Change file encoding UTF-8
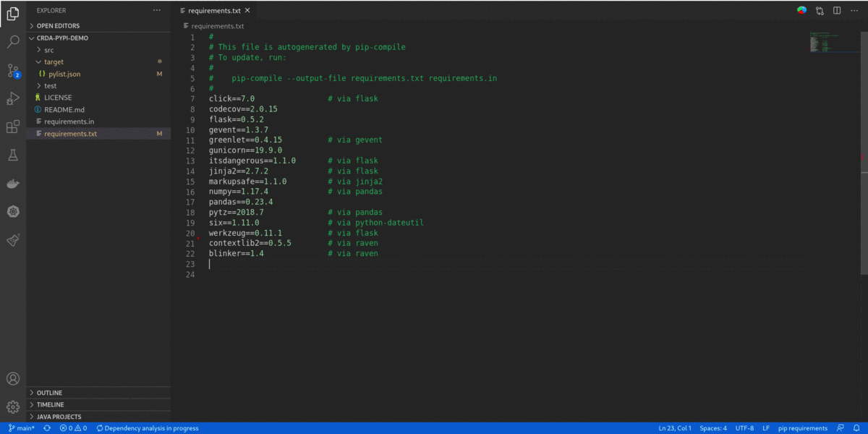The height and width of the screenshot is (434, 868). [744, 428]
